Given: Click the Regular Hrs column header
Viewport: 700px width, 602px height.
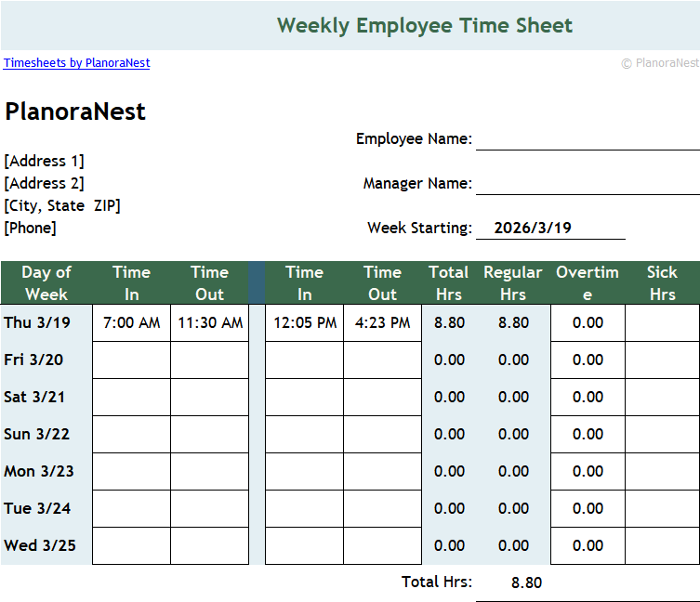Looking at the screenshot, I should point(513,283).
